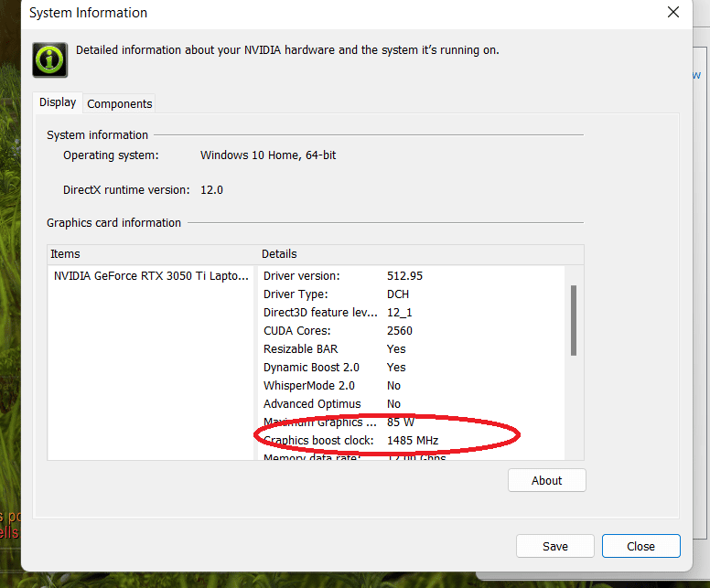This screenshot has height=588, width=710.
Task: Select the Dynamic Boost 2.0 row
Action: tap(412, 367)
